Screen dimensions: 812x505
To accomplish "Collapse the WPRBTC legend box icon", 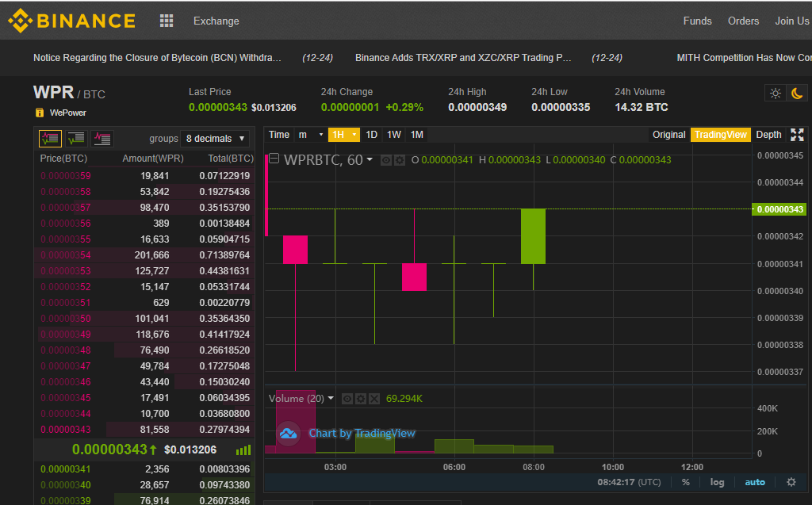I will click(x=274, y=159).
